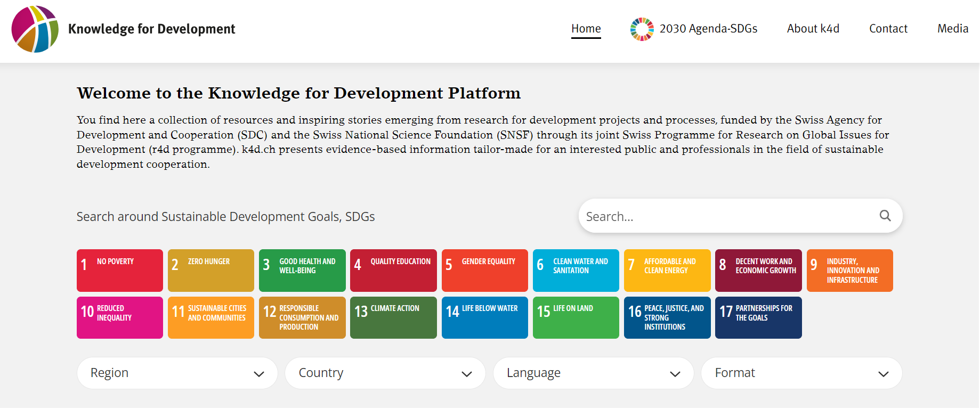Go to the 2030 Agenda-SDGs menu
The image size is (980, 409).
(x=694, y=29)
